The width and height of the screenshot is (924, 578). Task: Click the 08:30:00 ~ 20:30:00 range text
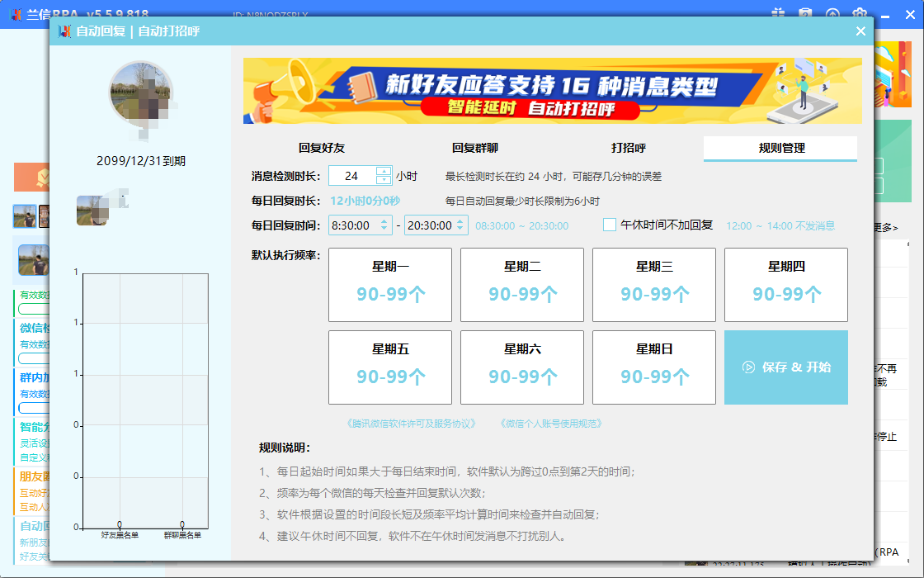click(x=522, y=226)
